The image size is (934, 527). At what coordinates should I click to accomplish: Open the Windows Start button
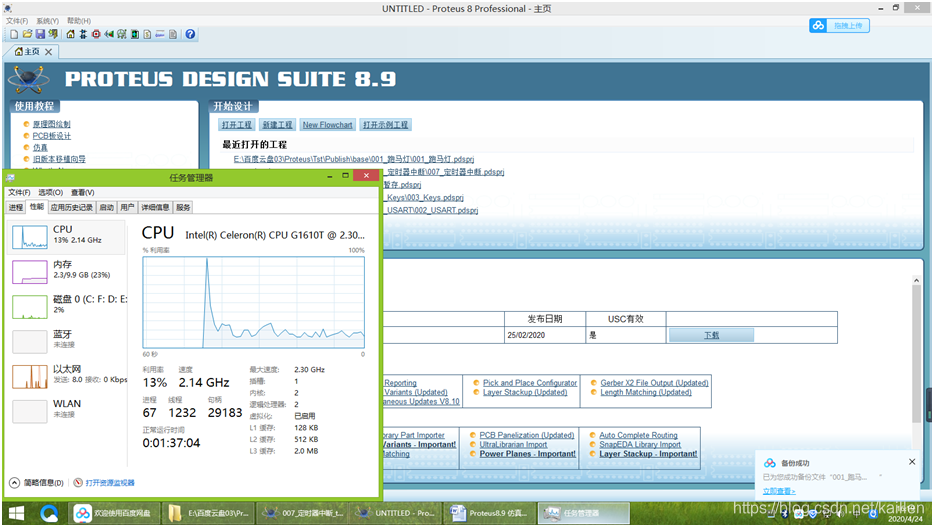point(16,513)
